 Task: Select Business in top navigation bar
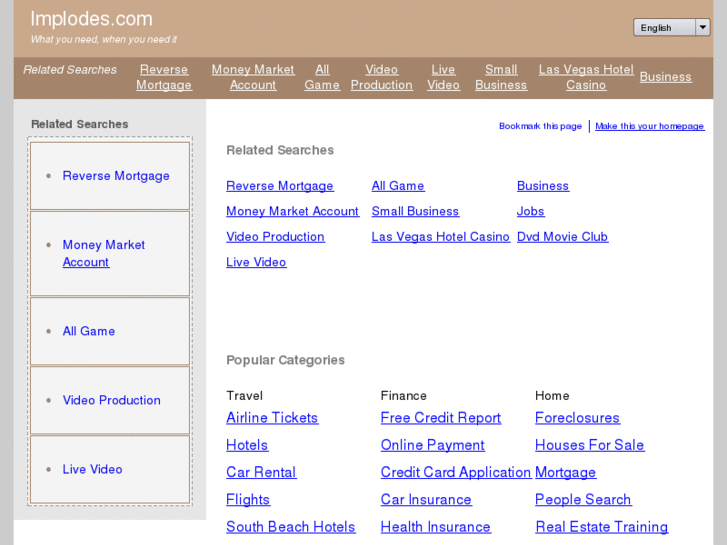click(665, 77)
